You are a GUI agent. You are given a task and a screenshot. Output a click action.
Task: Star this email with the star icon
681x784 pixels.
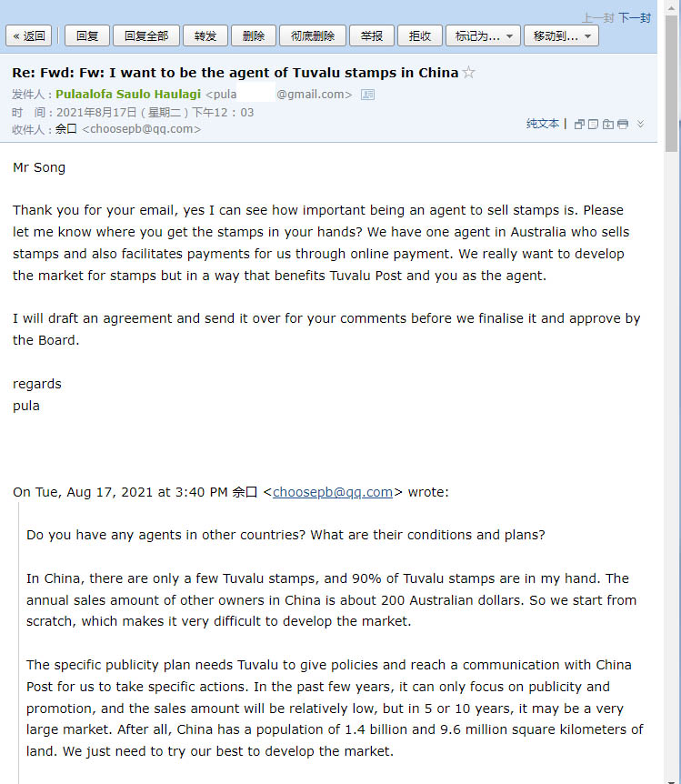(468, 73)
